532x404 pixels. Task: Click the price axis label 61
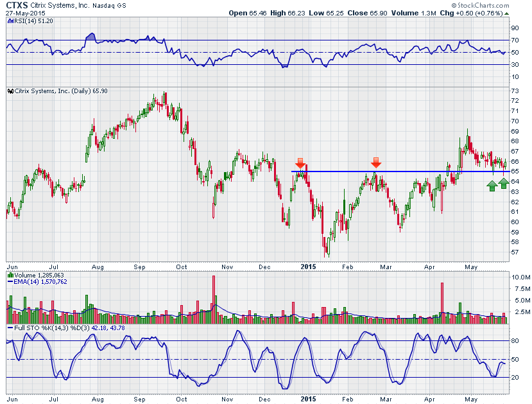pyautogui.click(x=515, y=212)
